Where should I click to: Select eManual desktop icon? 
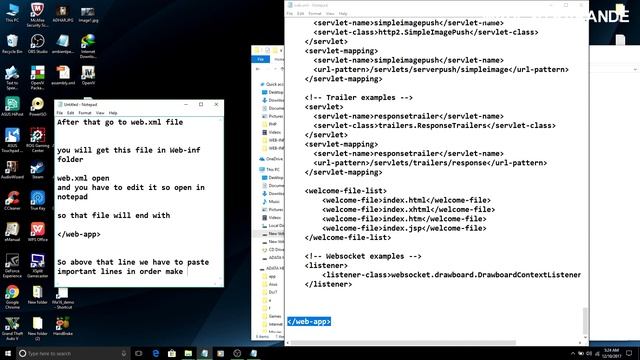[12, 232]
